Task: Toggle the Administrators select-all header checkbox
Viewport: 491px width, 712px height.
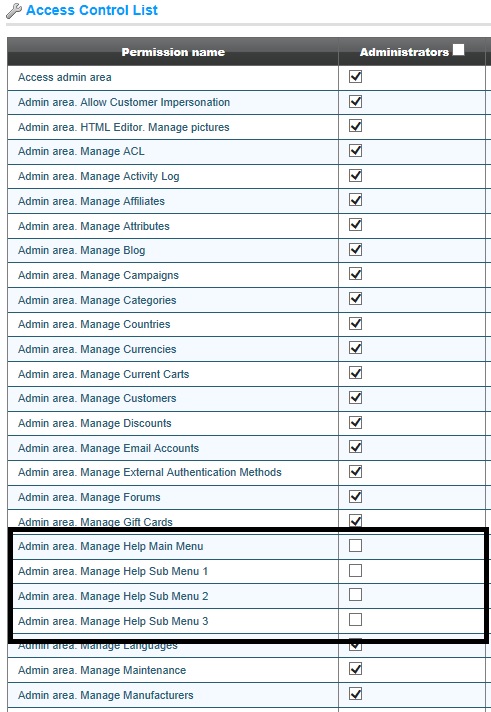Action: point(458,49)
